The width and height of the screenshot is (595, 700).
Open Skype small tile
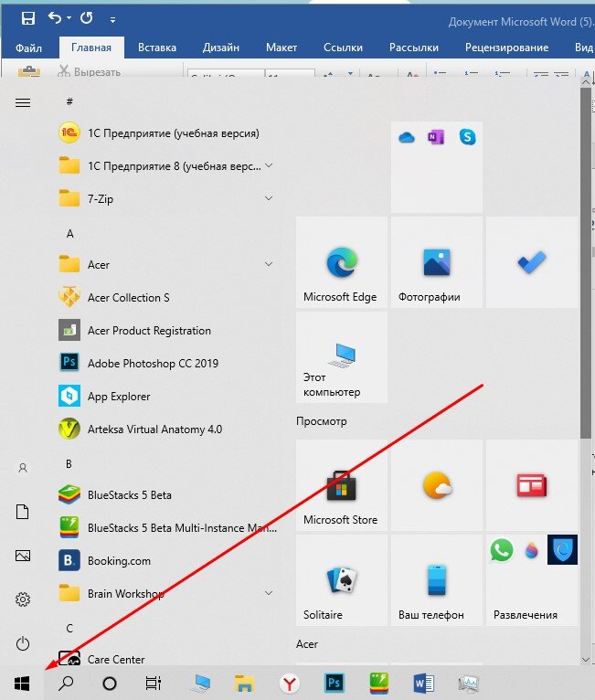point(467,137)
